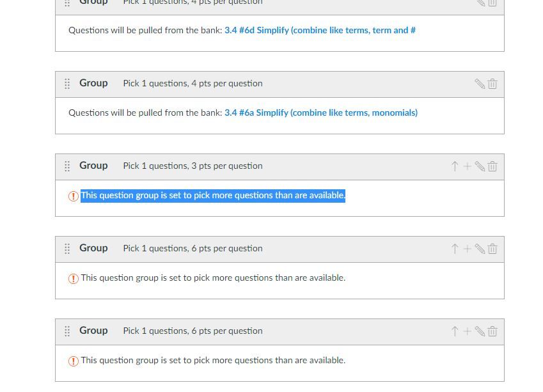The image size is (543, 392).
Task: Click up arrow on the bottom 6 pts group
Action: pos(455,331)
